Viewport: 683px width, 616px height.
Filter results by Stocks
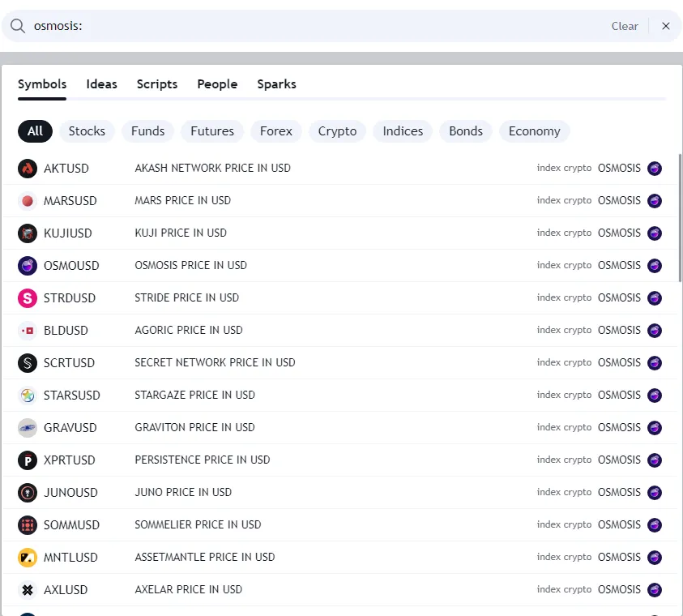pos(87,131)
